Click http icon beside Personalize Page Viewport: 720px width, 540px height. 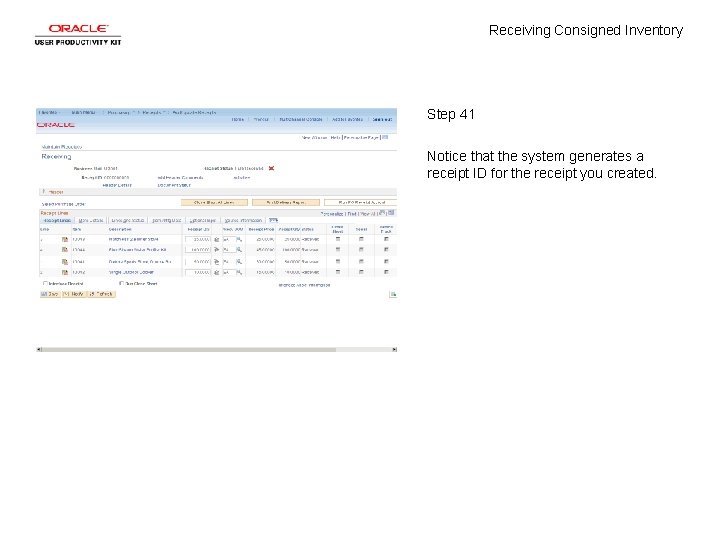385,137
